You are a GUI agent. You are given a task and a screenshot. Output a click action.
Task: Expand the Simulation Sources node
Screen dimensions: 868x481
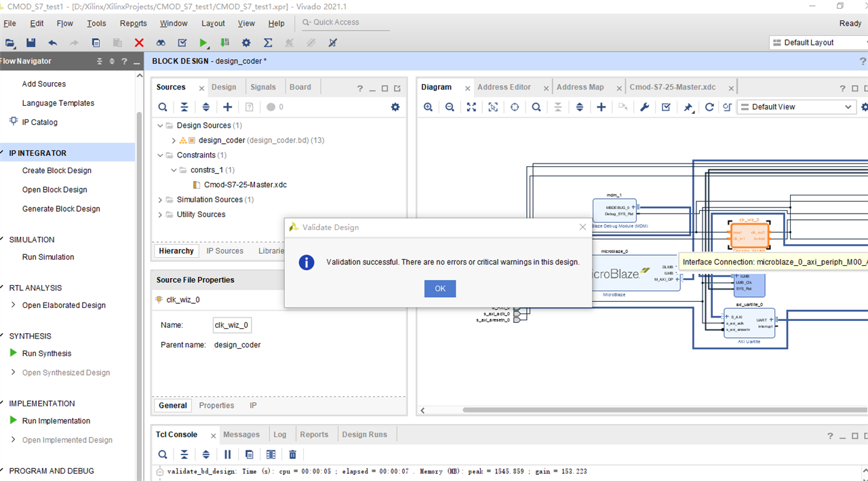coord(161,199)
